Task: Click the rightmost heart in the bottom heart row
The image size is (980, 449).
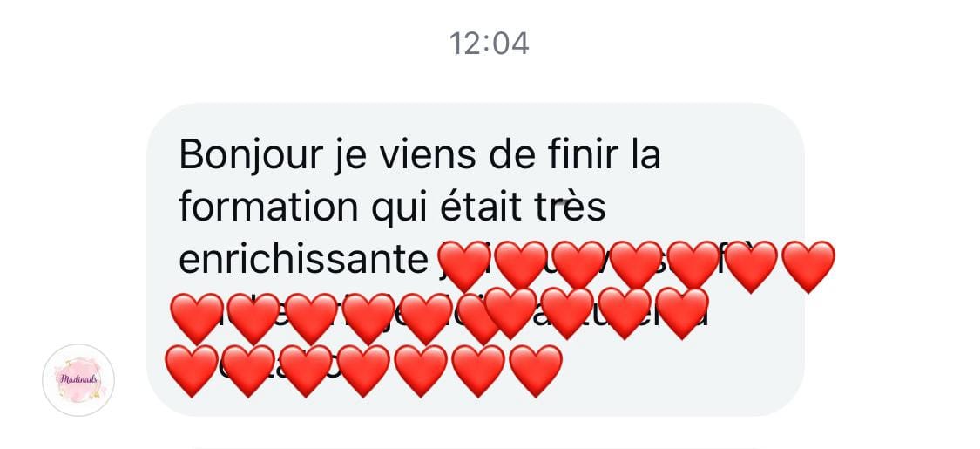Action: (536, 371)
